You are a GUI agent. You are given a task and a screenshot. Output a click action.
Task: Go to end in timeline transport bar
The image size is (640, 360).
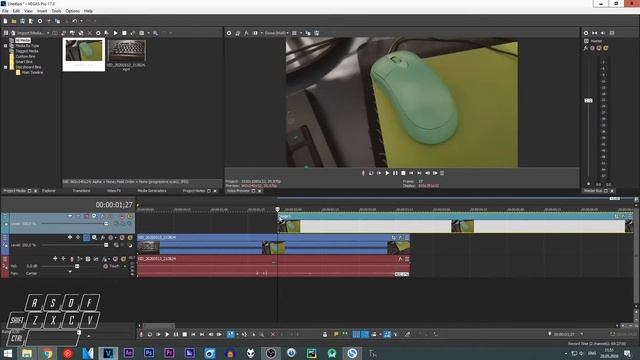[202, 334]
